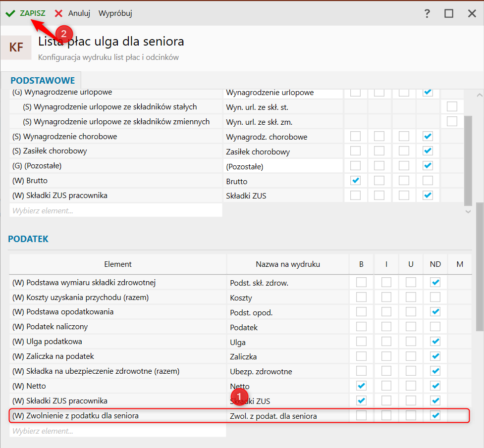This screenshot has width=484, height=448.
Task: Click the red X cancel icon
Action: (x=58, y=13)
